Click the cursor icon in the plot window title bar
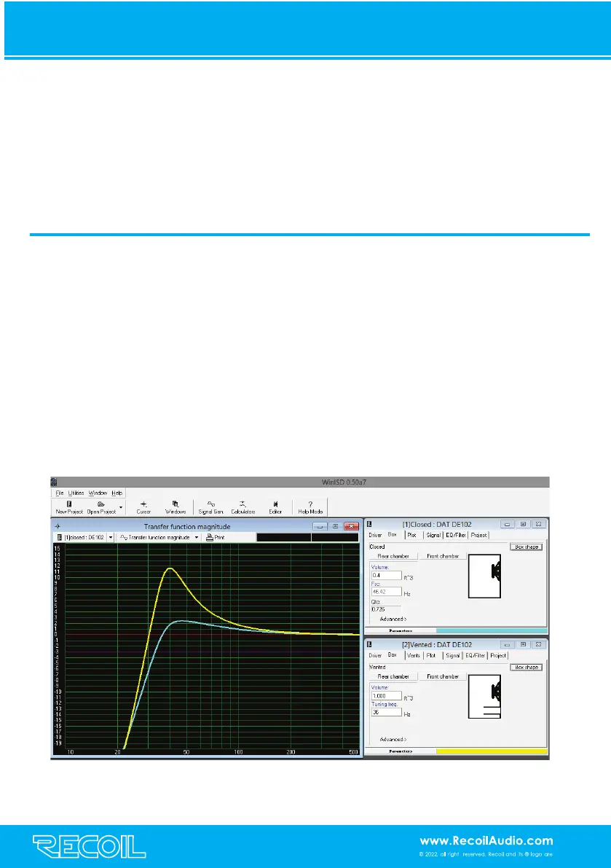The image size is (611, 868). pos(58,526)
